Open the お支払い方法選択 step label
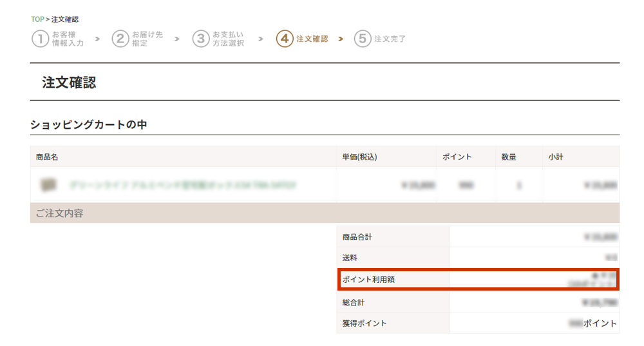Screen dimensions: 644x346 (228, 39)
